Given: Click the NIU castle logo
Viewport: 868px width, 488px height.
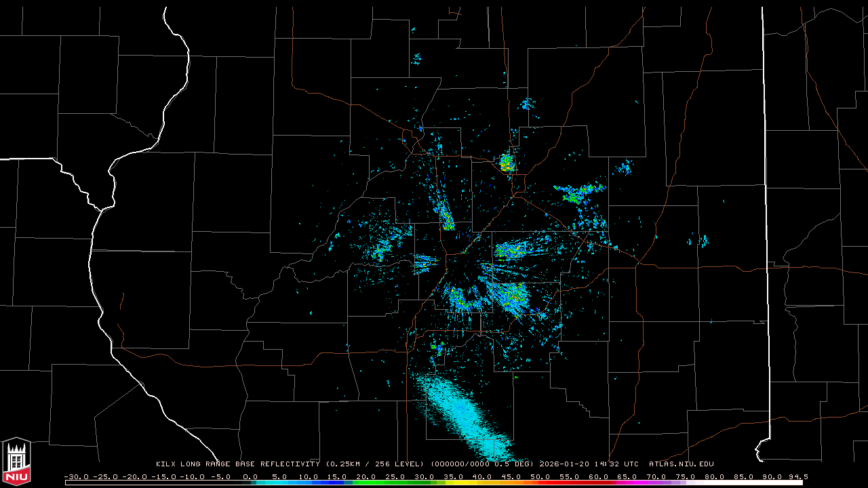Looking at the screenshot, I should 16,462.
